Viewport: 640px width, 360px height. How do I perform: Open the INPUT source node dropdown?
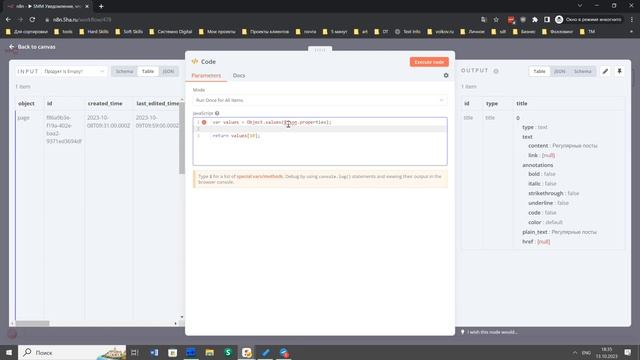pos(74,71)
